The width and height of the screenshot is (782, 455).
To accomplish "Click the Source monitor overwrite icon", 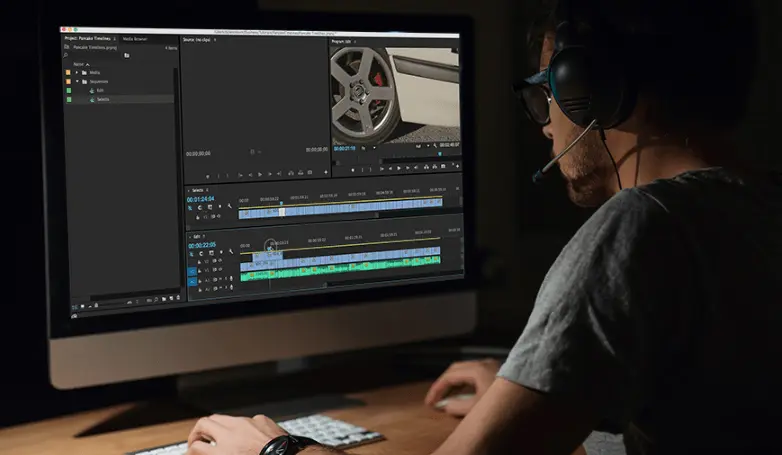I will [301, 173].
